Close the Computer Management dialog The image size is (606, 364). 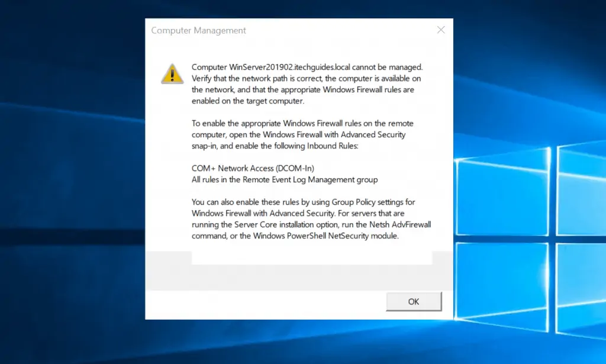click(441, 30)
